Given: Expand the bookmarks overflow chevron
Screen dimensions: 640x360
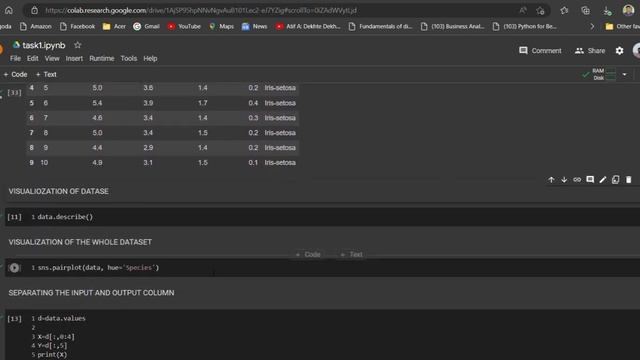Looking at the screenshot, I should [592, 27].
